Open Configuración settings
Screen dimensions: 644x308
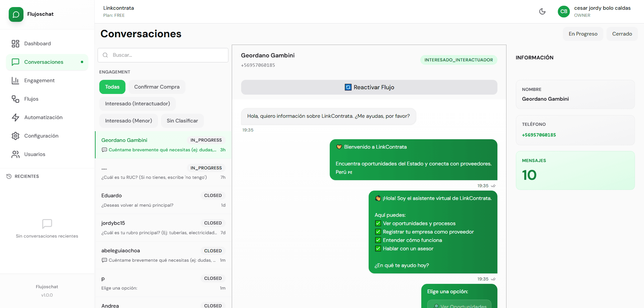pos(47,136)
